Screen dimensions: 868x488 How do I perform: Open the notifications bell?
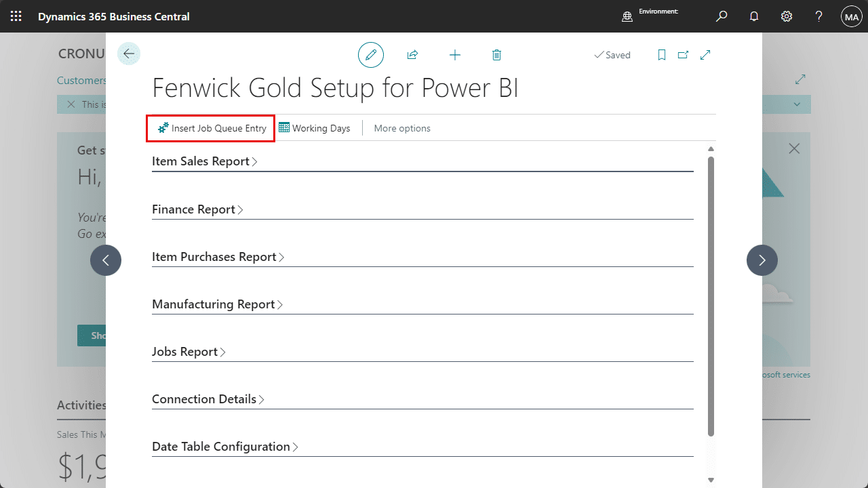click(754, 16)
